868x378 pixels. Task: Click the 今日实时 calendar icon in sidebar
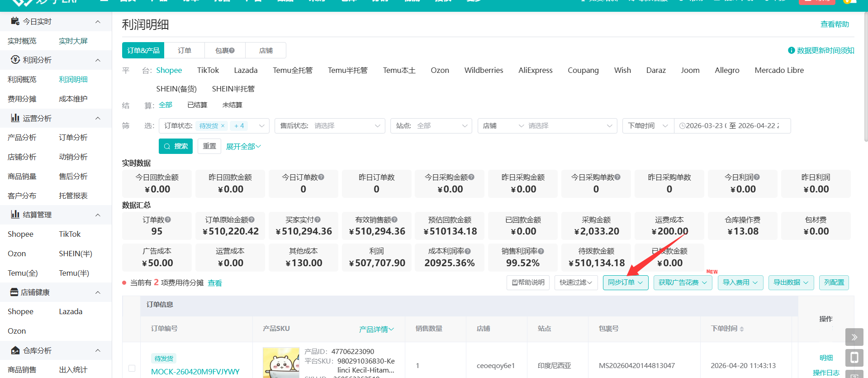pos(15,21)
